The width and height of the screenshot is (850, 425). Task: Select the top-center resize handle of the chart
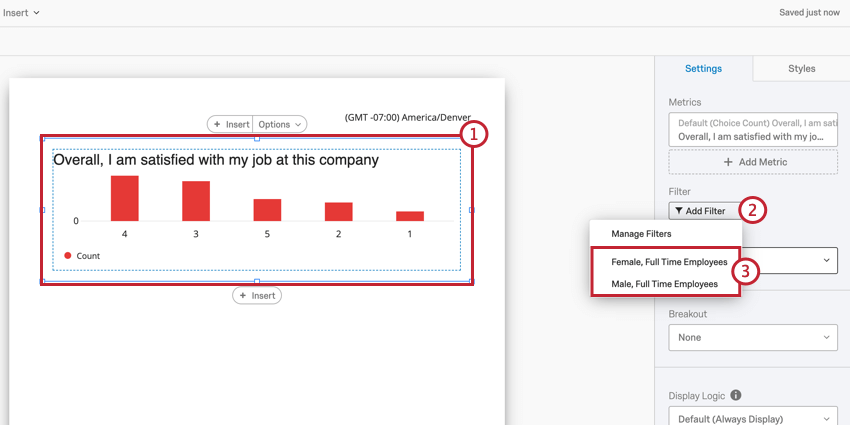coord(257,139)
